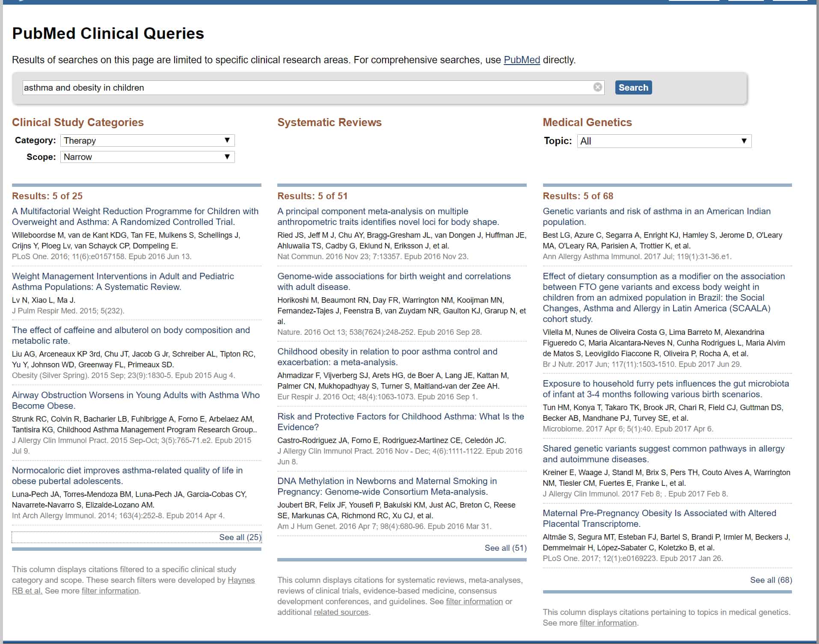This screenshot has width=819, height=644.
Task: Click the Search button
Action: point(633,88)
